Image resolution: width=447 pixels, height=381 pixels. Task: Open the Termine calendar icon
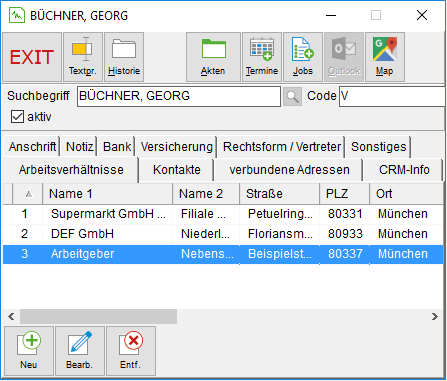tap(262, 57)
